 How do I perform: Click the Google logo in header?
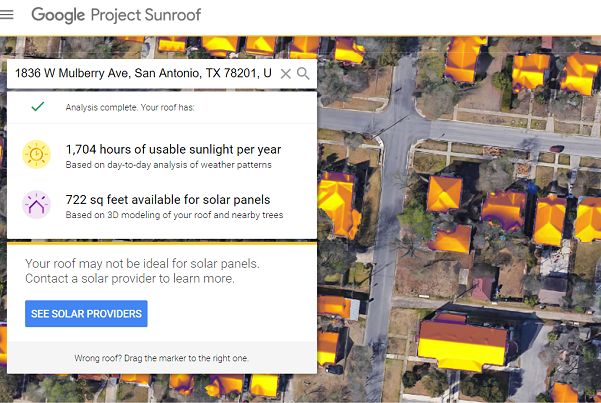(56, 16)
